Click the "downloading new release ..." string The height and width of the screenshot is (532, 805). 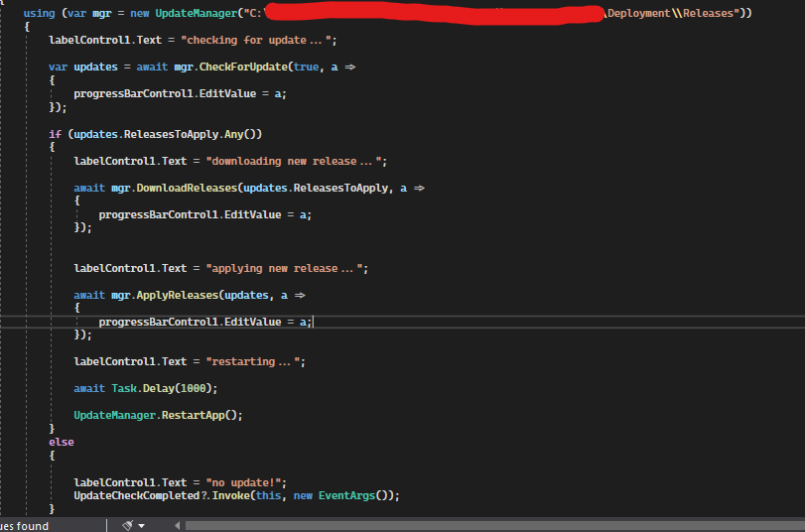pyautogui.click(x=294, y=161)
